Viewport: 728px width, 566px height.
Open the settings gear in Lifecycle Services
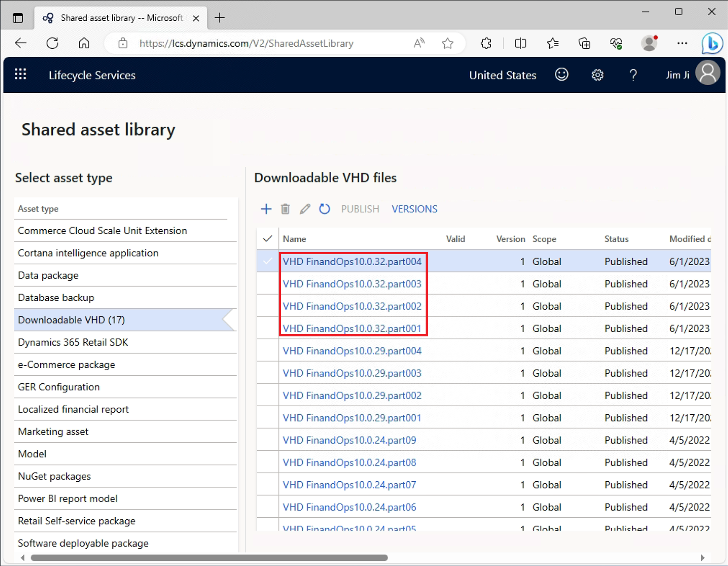(x=598, y=75)
